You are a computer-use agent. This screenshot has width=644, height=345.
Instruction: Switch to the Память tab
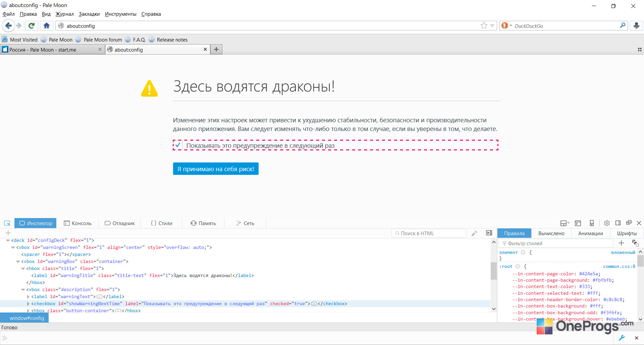(203, 223)
